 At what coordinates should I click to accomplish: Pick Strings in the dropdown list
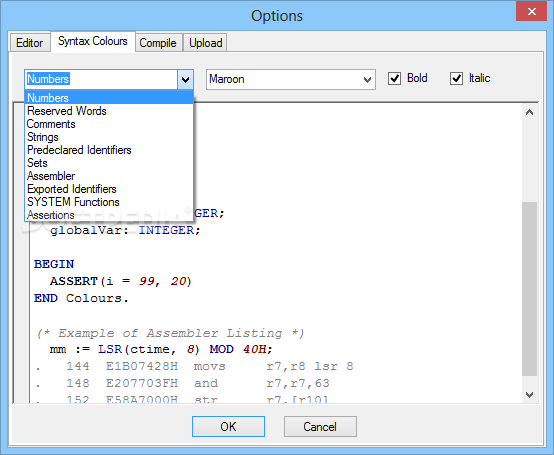(x=109, y=137)
